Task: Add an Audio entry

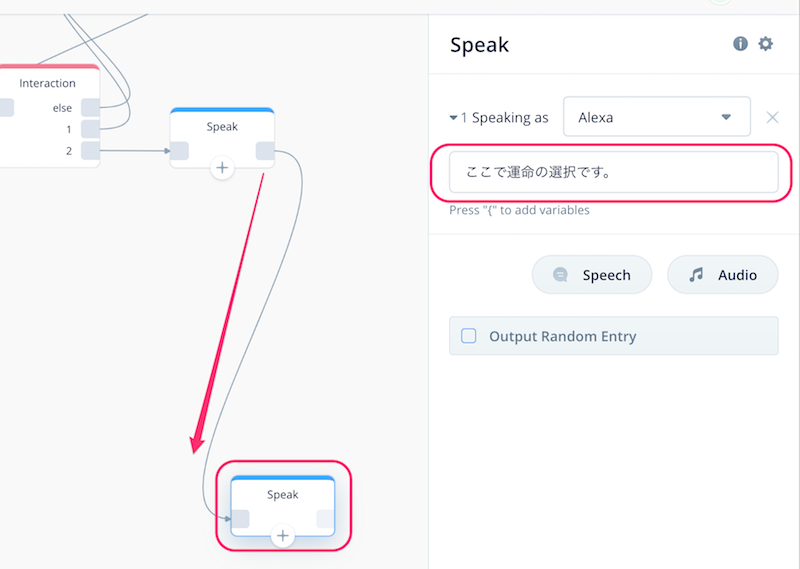Action: click(x=722, y=275)
